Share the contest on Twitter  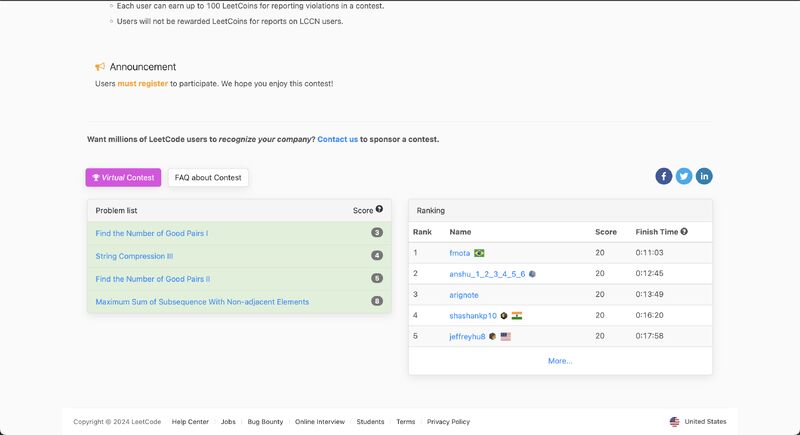coord(684,176)
